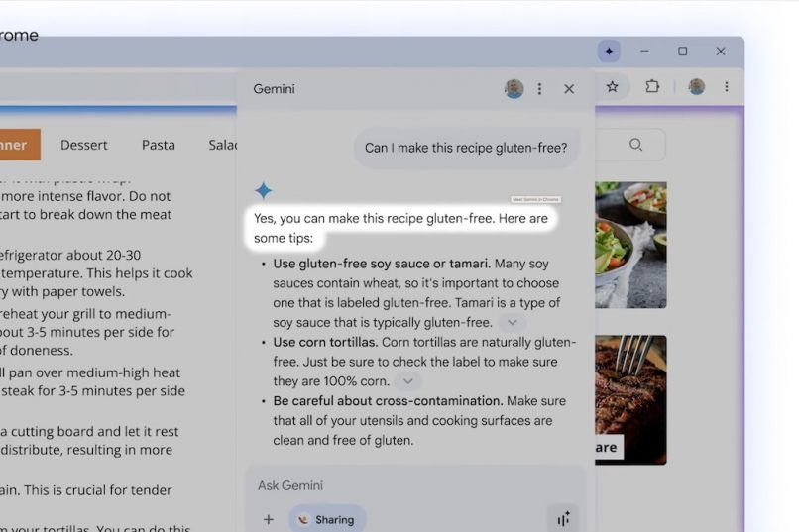Expand the corn tortillas tip chevron
The width and height of the screenshot is (799, 532).
(x=407, y=381)
